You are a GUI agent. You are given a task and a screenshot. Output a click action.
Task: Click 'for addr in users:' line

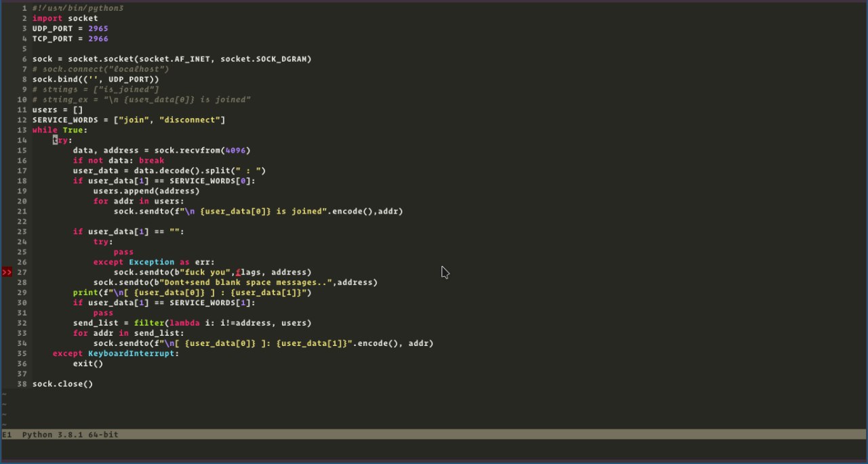139,201
